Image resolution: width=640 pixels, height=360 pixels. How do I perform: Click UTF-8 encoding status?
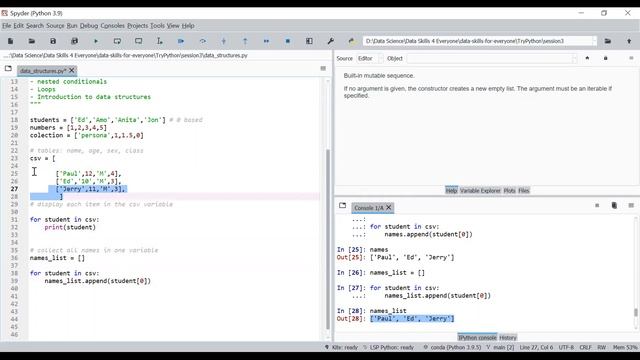point(566,347)
